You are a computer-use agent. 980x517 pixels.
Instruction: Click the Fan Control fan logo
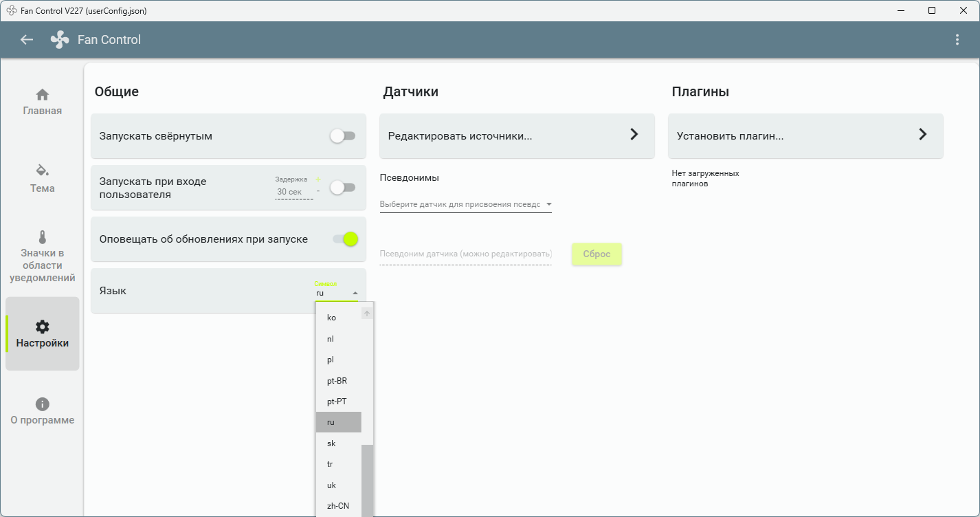point(60,40)
